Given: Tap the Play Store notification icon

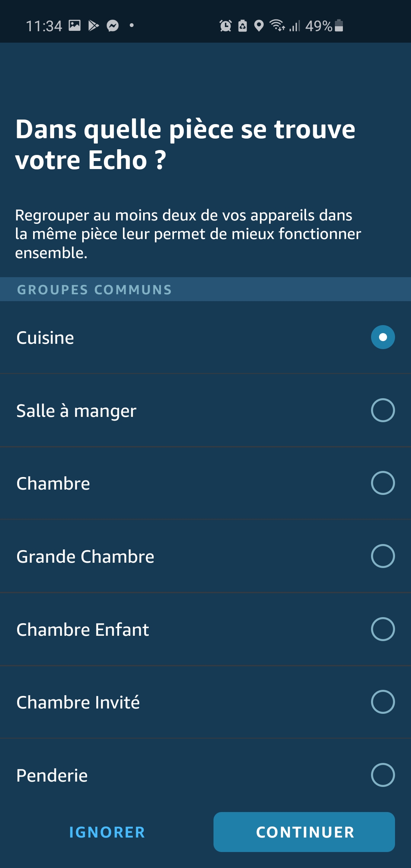Looking at the screenshot, I should (93, 26).
